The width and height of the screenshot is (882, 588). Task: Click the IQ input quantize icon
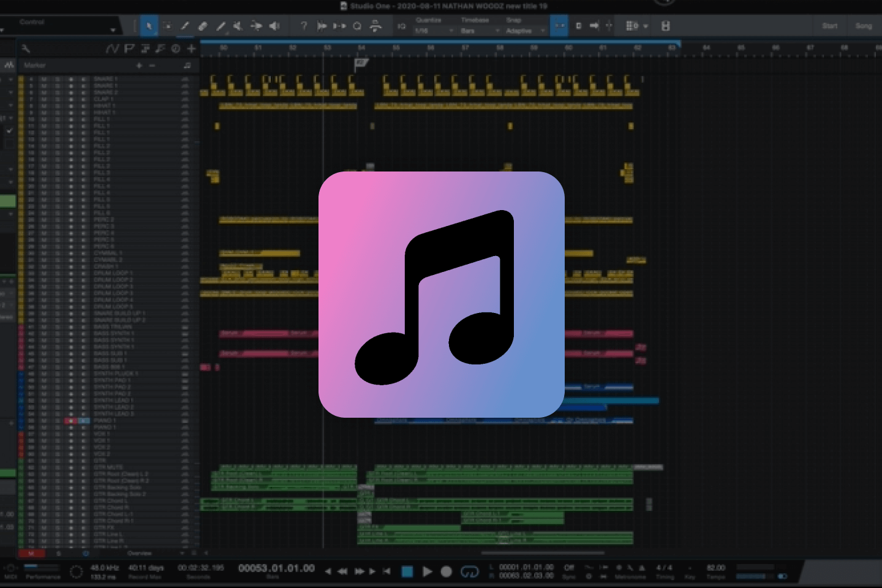click(x=402, y=26)
